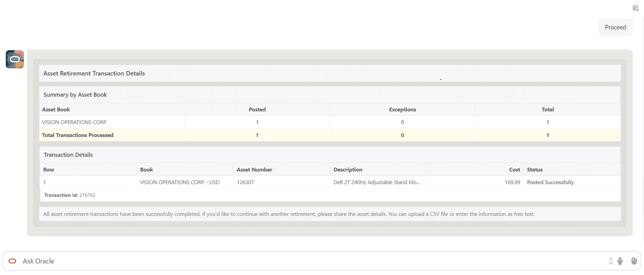The image size is (644, 275).
Task: Click the Posted Successfully status
Action: pos(550,182)
